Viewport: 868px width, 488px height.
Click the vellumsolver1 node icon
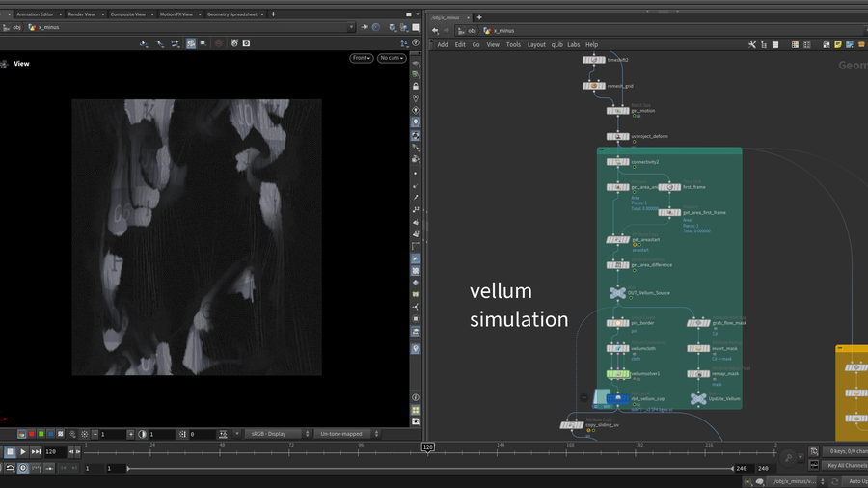click(x=618, y=373)
